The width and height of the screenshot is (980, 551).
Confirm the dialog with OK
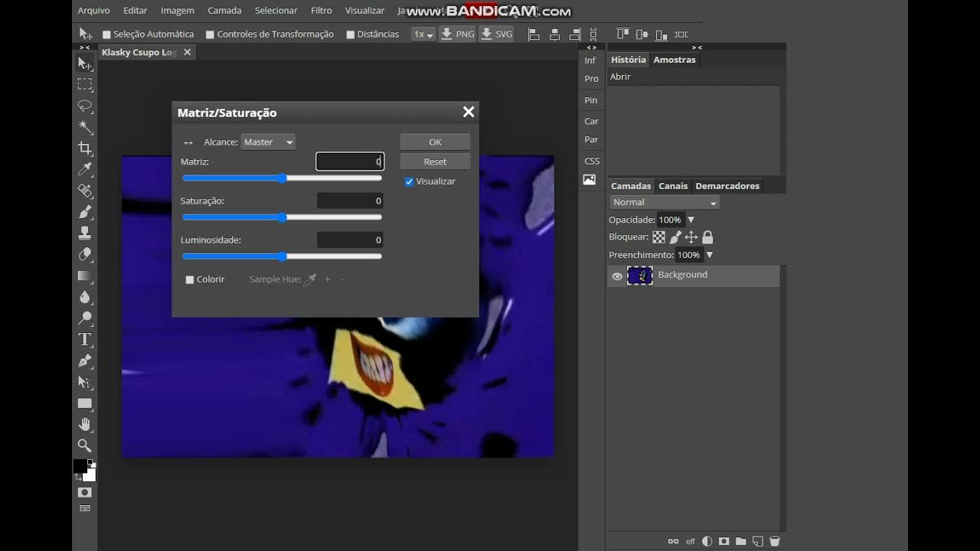pyautogui.click(x=435, y=142)
